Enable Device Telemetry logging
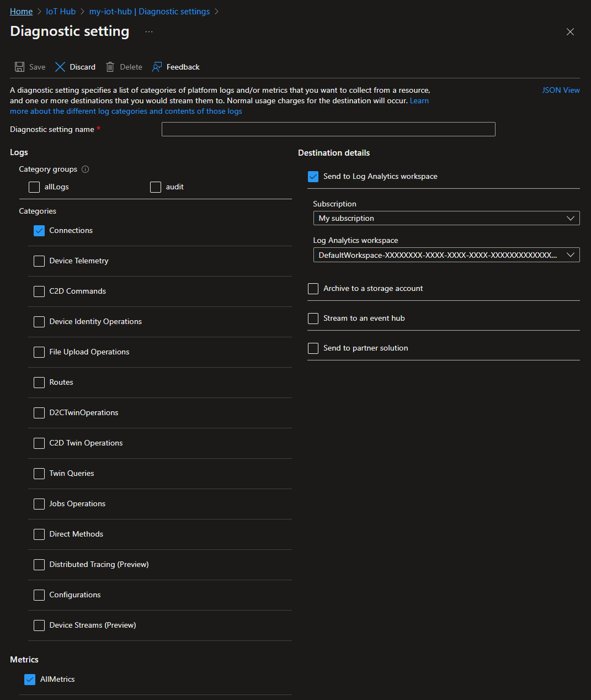The height and width of the screenshot is (700, 591). point(39,261)
